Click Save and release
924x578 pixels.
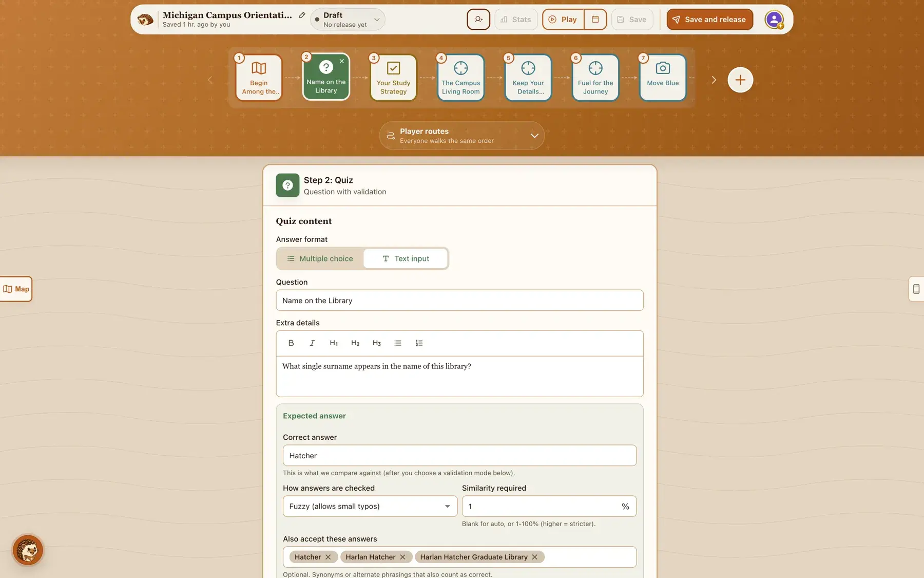pos(709,20)
